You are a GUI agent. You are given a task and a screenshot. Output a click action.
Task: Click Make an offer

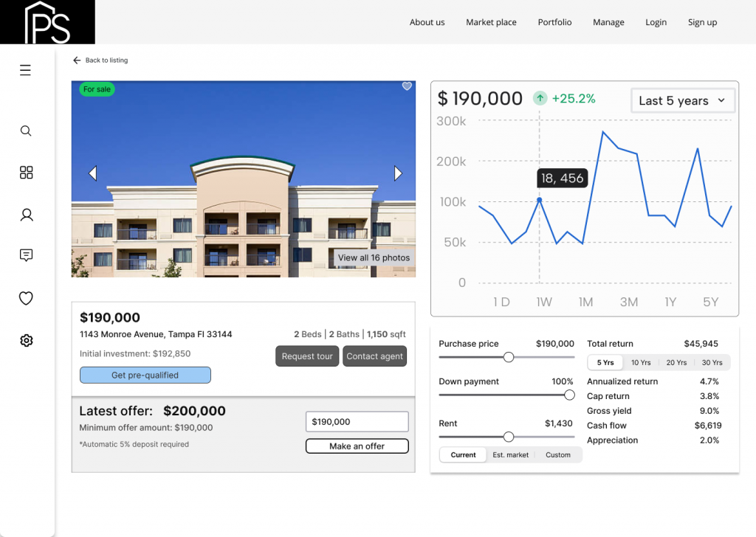[357, 446]
